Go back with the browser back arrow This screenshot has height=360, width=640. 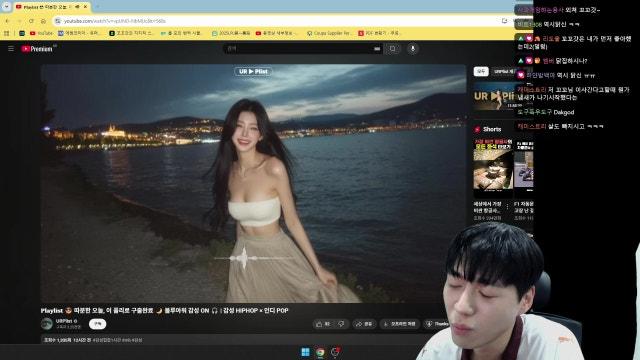(x=7, y=21)
